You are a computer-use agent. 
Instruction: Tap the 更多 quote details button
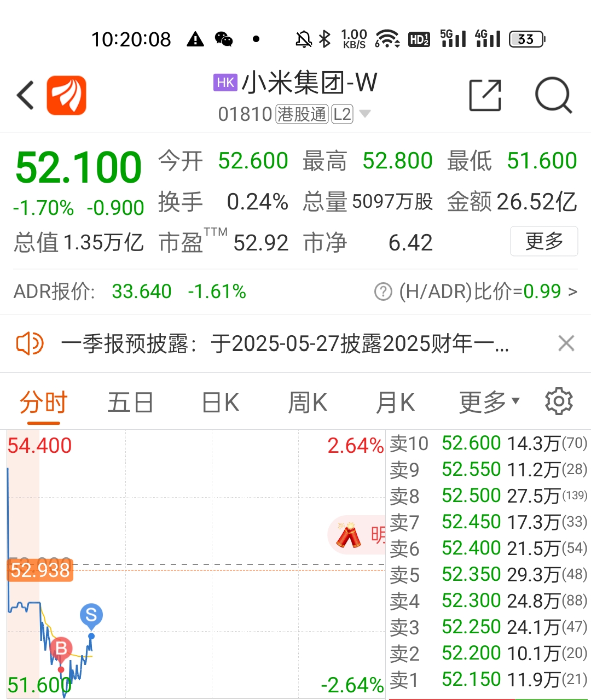pyautogui.click(x=544, y=241)
